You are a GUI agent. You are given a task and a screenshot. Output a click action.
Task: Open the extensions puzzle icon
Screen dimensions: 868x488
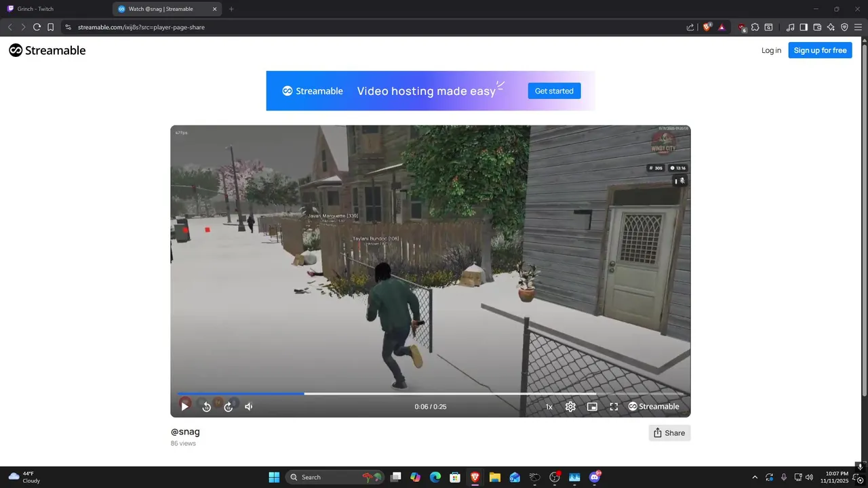click(755, 27)
